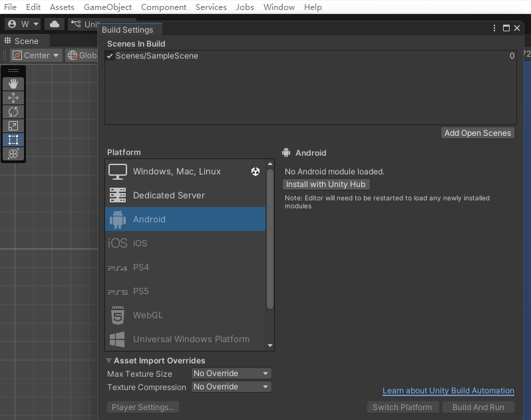Select the Hand (View) tool
Image resolution: width=531 pixels, height=420 pixels.
[x=13, y=84]
